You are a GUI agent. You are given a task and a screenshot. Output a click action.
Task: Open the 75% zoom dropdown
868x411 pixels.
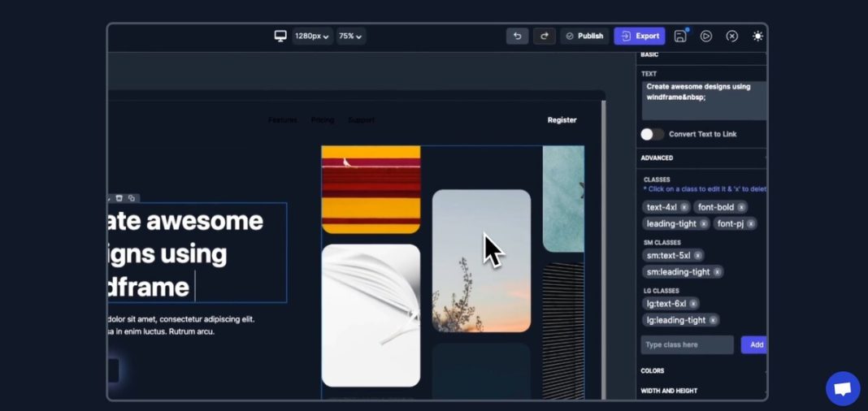coord(351,36)
